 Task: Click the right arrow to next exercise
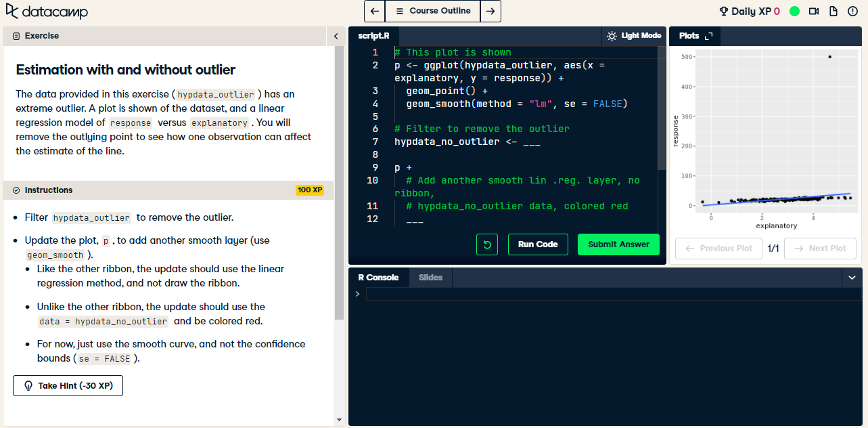coord(490,11)
